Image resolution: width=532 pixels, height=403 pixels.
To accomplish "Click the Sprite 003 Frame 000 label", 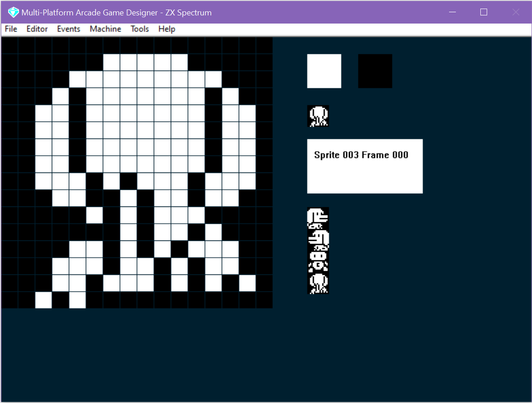I will click(361, 155).
